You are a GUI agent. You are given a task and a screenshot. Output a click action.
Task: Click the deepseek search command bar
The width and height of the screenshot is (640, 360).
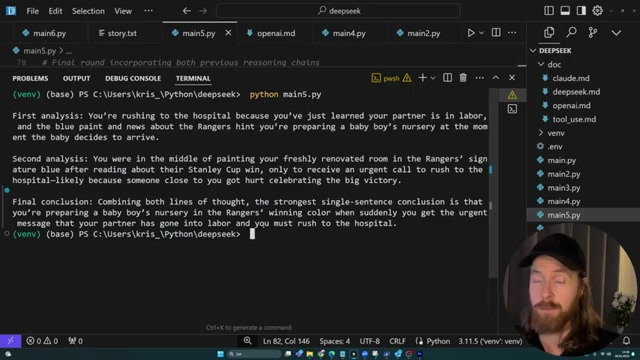[338, 11]
